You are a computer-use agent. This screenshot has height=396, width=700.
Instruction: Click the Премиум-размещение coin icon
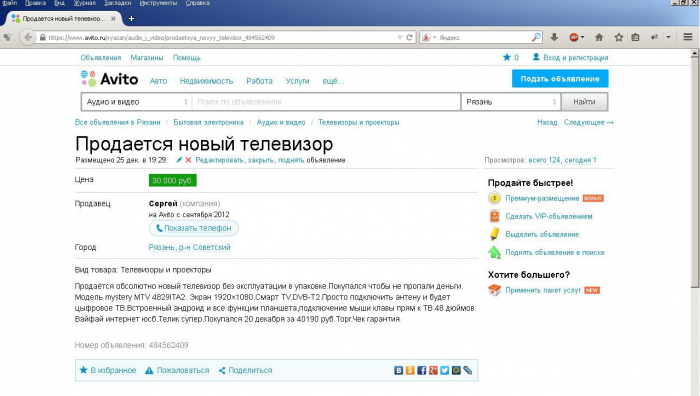pos(494,198)
